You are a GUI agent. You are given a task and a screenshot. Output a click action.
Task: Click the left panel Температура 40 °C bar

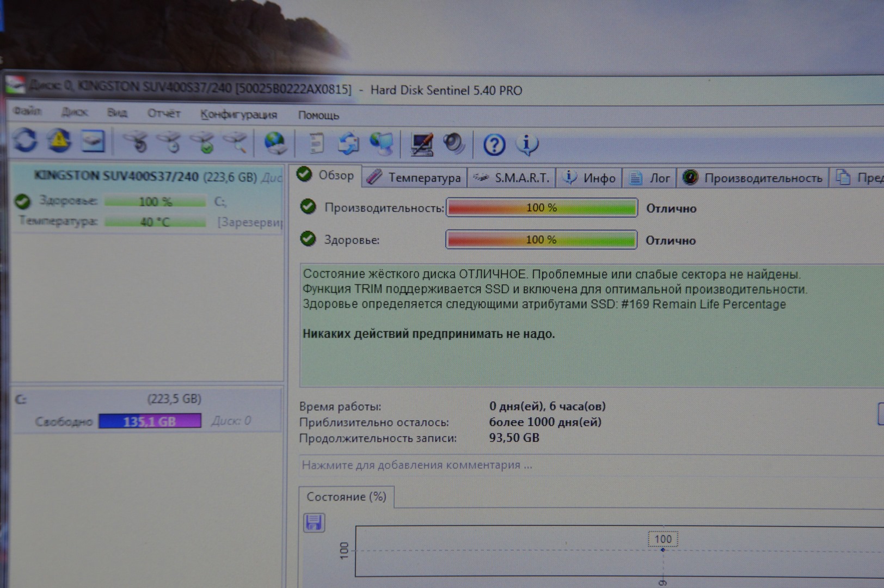point(155,222)
